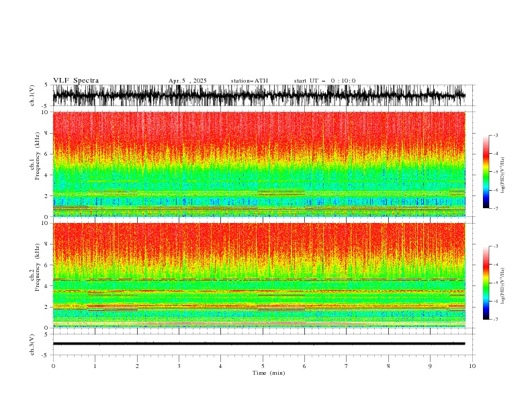
Task: Click time axis tick label "7"
Action: tap(347, 366)
